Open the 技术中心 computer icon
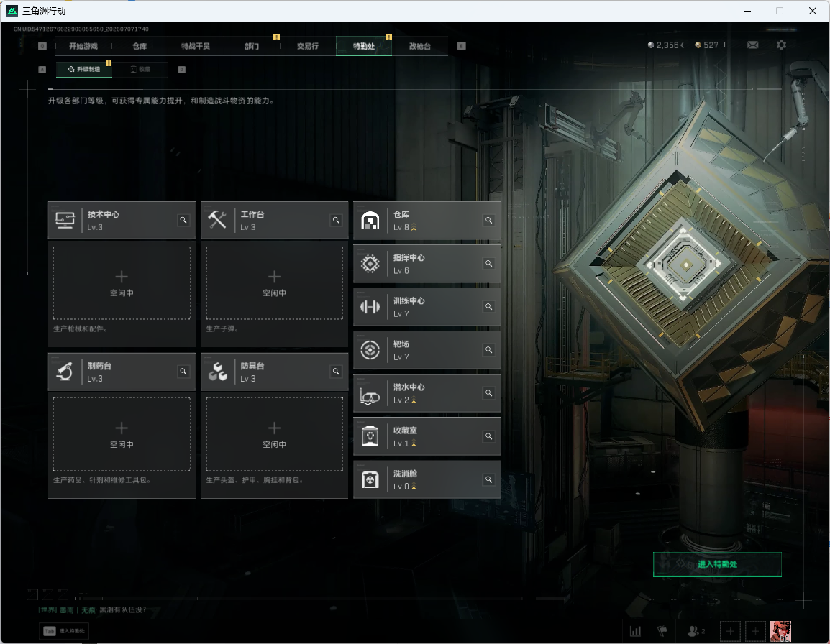This screenshot has height=644, width=830. (x=65, y=220)
